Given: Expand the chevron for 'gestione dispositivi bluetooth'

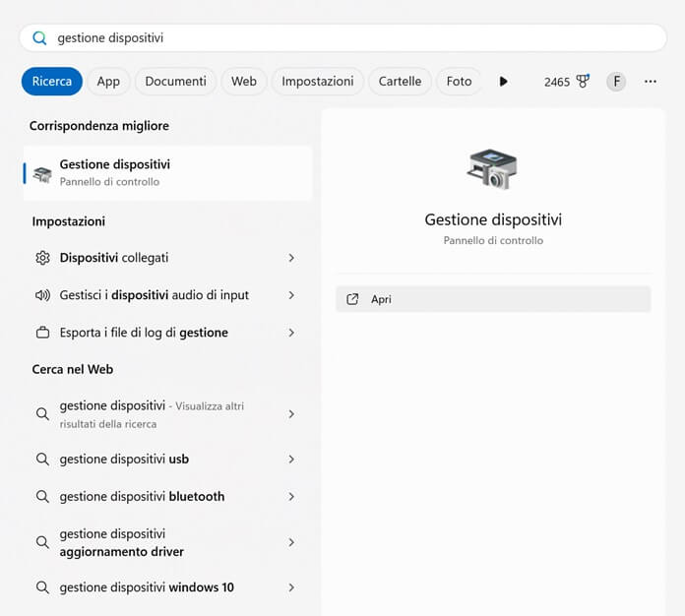Looking at the screenshot, I should [x=291, y=497].
